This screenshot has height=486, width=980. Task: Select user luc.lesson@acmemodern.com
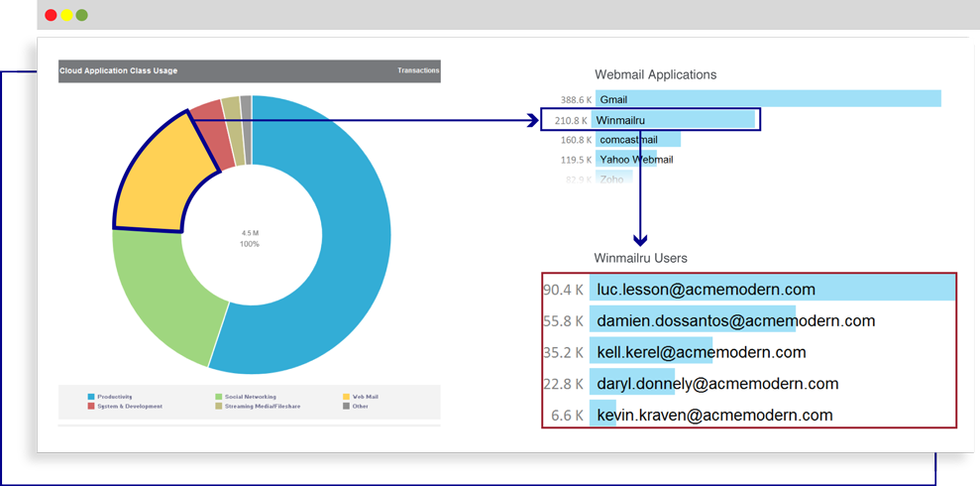click(773, 290)
